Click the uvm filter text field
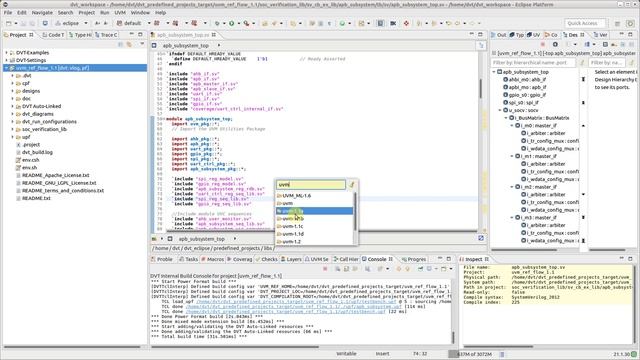 [x=311, y=185]
